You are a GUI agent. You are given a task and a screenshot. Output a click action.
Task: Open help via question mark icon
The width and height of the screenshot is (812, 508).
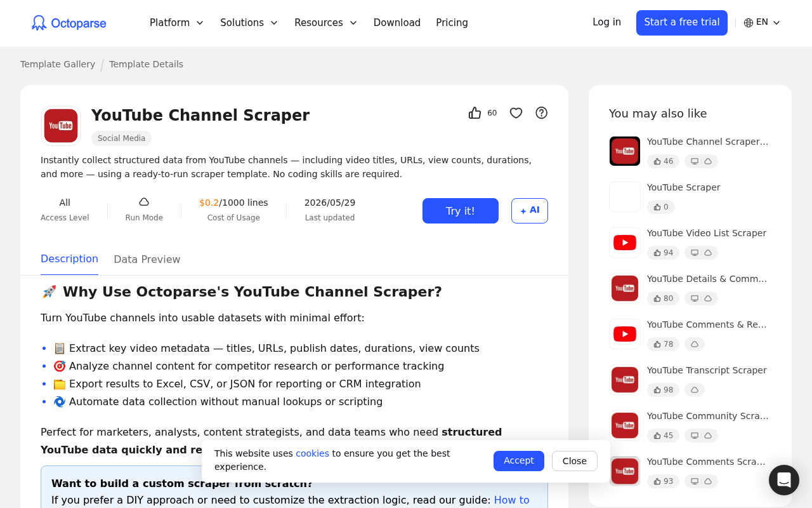pos(542,113)
